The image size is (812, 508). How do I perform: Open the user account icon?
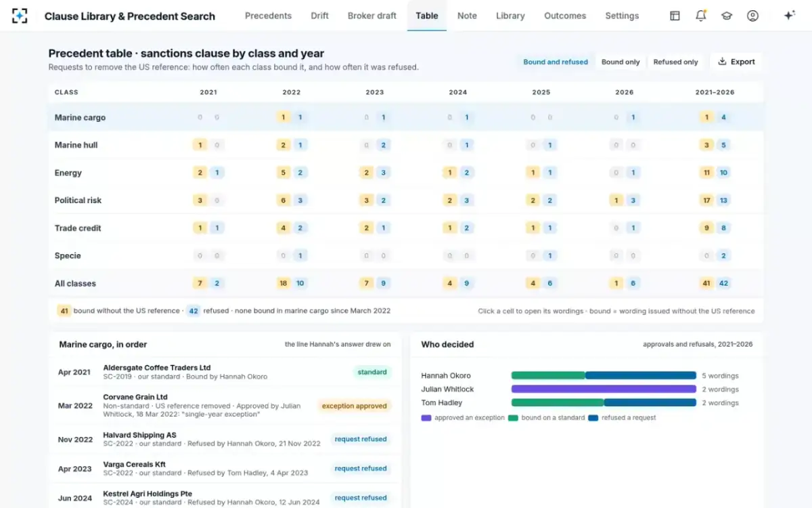[x=752, y=16]
